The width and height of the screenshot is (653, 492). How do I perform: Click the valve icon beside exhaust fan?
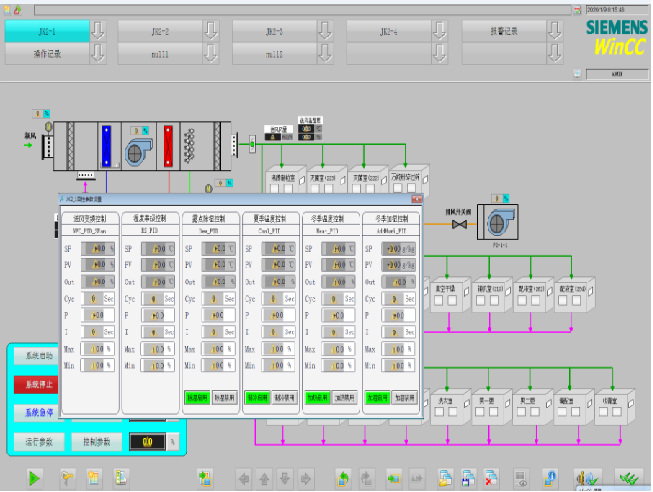(460, 225)
